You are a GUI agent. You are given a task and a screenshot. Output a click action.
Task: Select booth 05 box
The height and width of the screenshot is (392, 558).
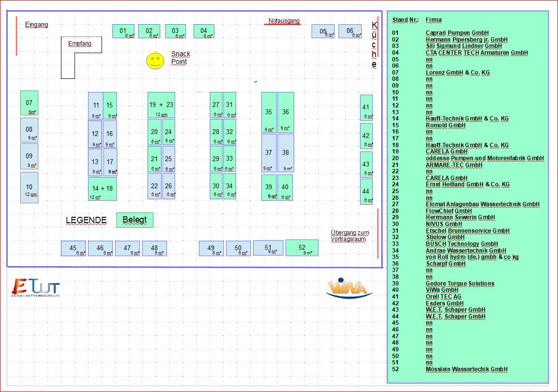tap(323, 31)
